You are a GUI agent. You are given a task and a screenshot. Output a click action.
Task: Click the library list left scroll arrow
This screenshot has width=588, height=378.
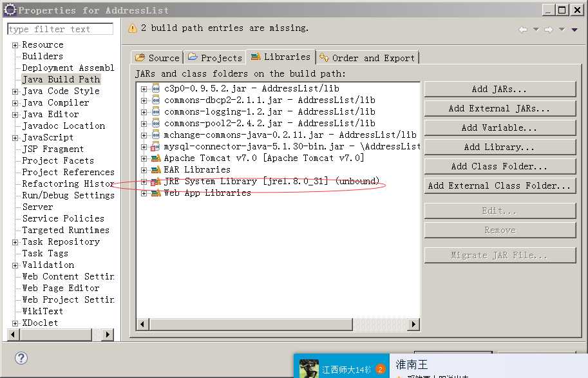click(x=142, y=325)
